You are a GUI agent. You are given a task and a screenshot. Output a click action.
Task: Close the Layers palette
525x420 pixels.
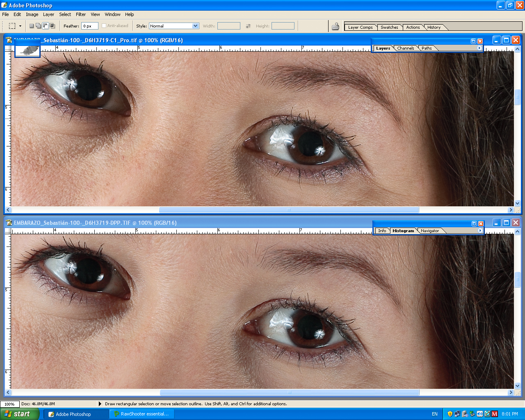(x=480, y=41)
